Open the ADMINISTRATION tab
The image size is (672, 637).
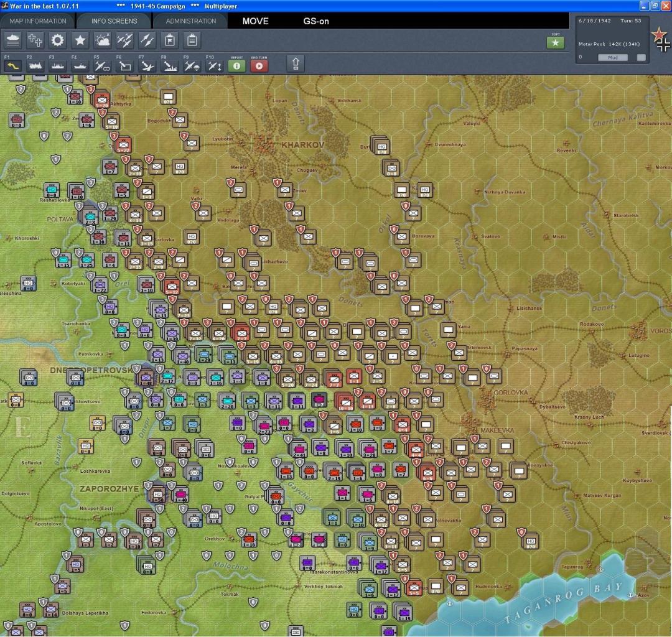(191, 21)
